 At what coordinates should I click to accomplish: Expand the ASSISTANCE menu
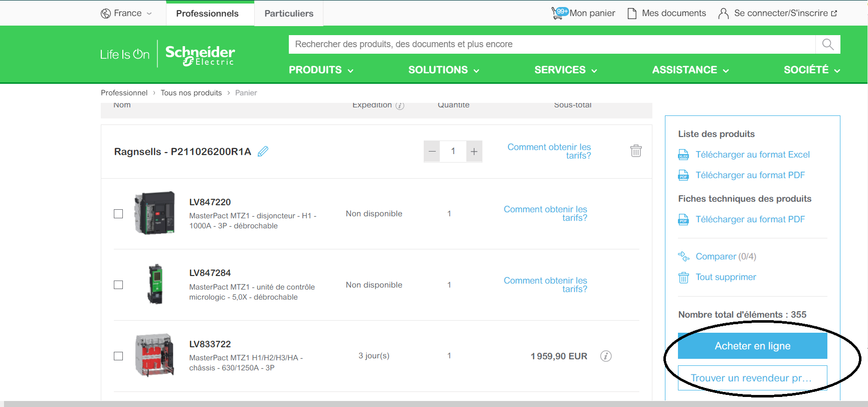690,70
